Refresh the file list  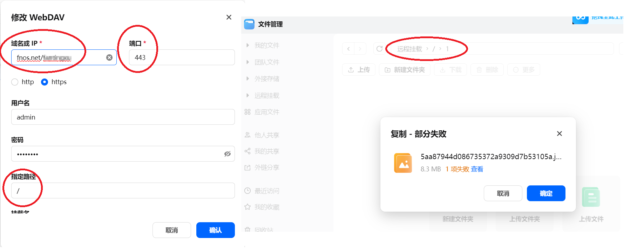[x=379, y=49]
